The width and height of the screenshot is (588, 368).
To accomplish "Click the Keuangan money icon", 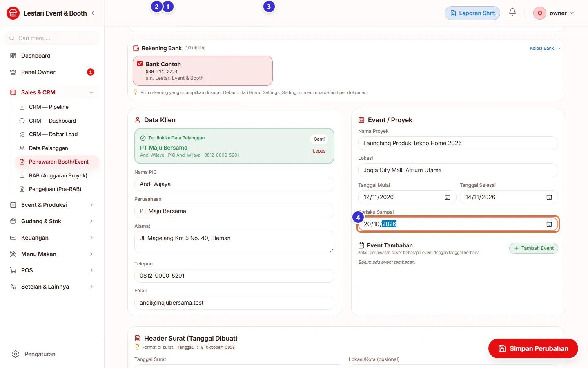I will 13,238.
